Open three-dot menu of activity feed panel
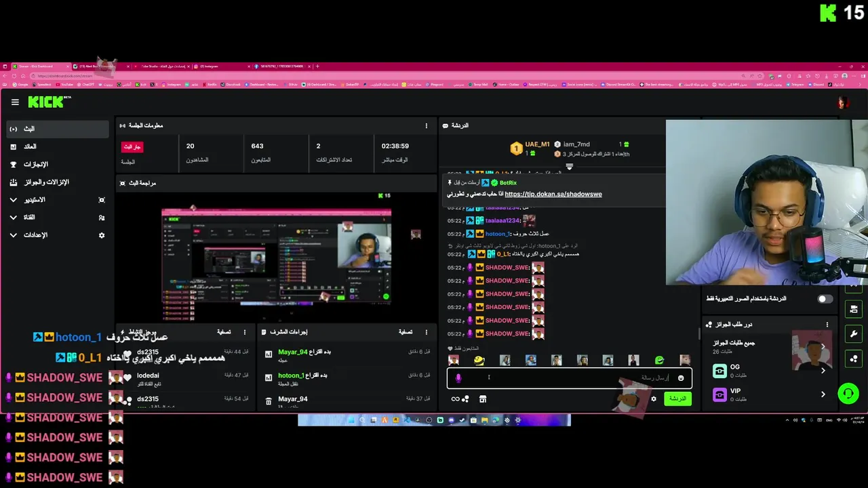The width and height of the screenshot is (868, 488). click(245, 332)
